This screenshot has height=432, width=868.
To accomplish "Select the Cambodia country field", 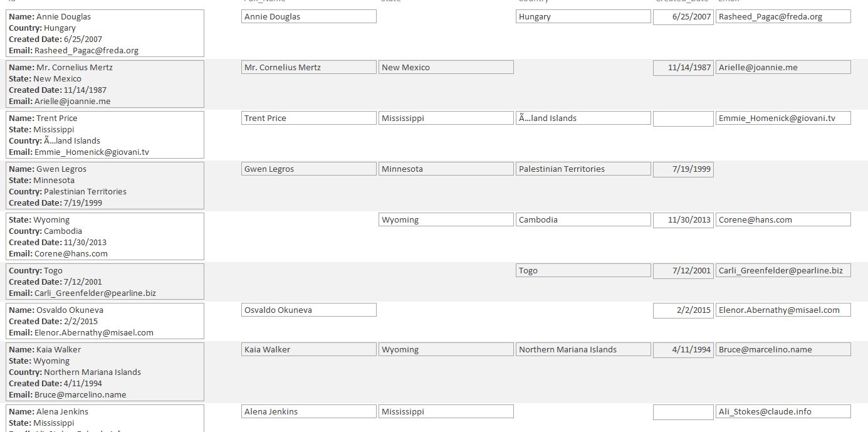I will pos(583,219).
